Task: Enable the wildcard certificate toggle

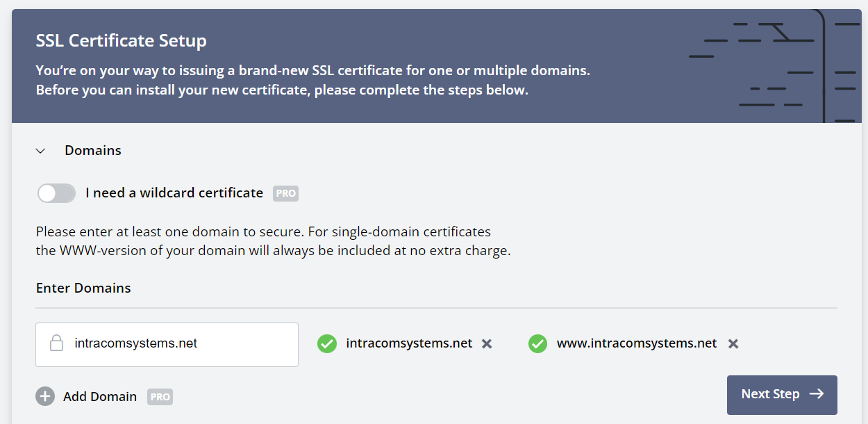Action: click(56, 193)
